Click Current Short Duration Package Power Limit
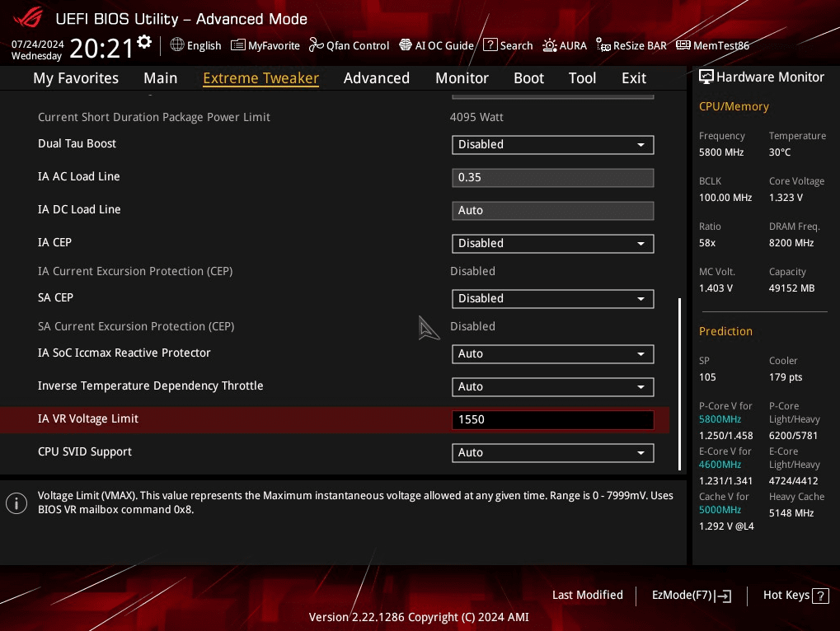Image resolution: width=840 pixels, height=631 pixels. pyautogui.click(x=154, y=117)
